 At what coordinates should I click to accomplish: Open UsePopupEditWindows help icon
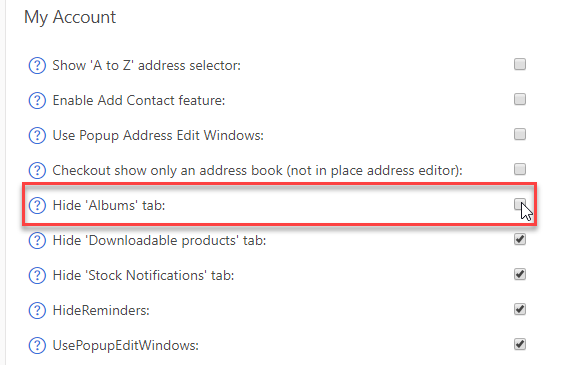(37, 345)
